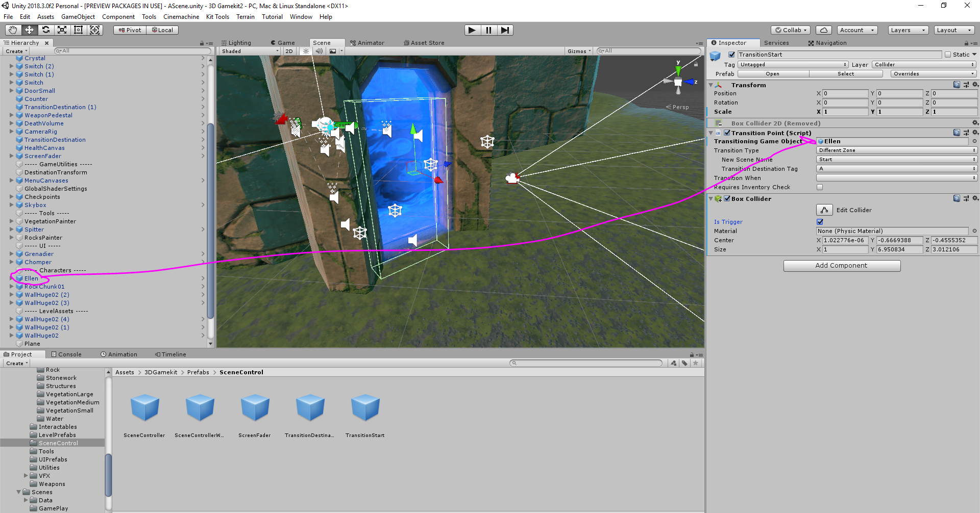This screenshot has height=513, width=980.
Task: Click the prefab Open button
Action: click(x=772, y=74)
